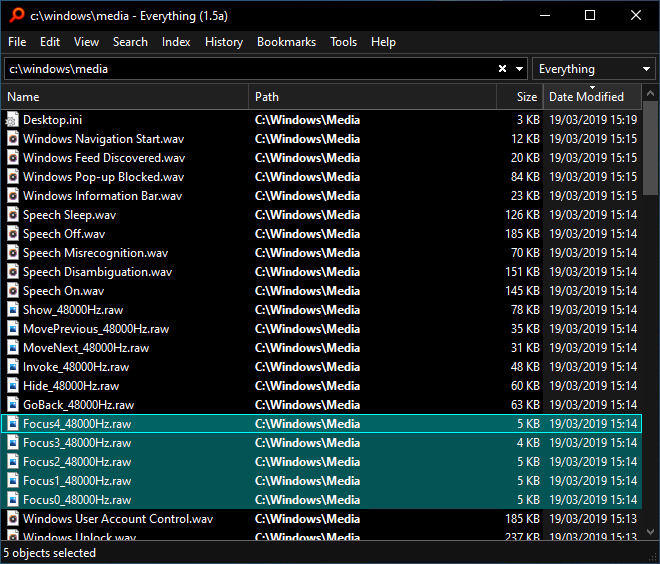Click the Show_48000Hz.raw file icon
The image size is (660, 564).
tap(13, 310)
